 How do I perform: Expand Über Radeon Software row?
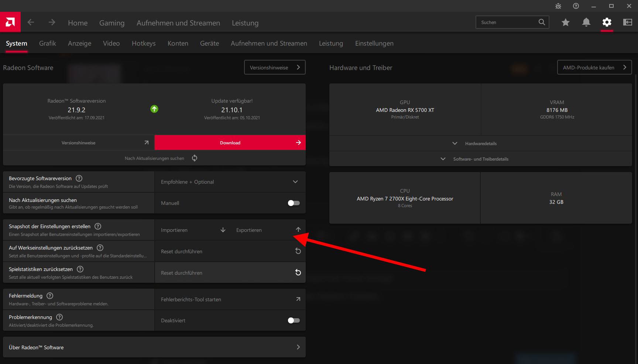point(154,347)
